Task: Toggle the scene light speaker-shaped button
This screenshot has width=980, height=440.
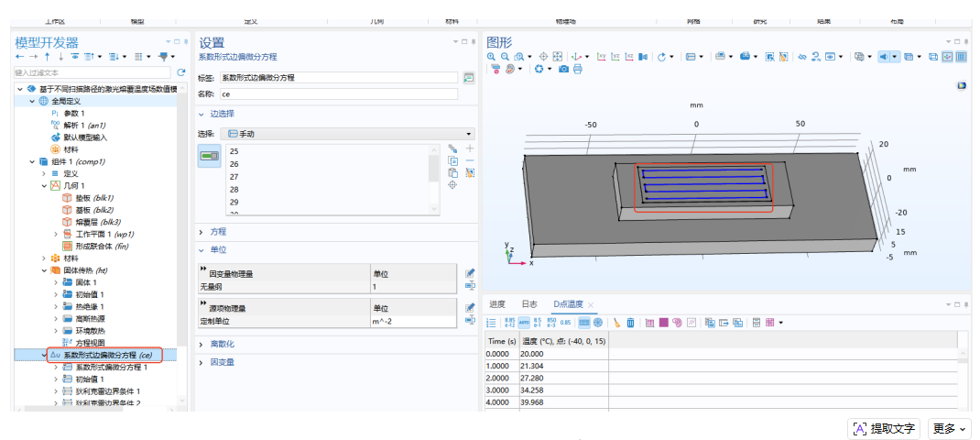Action: tap(885, 56)
